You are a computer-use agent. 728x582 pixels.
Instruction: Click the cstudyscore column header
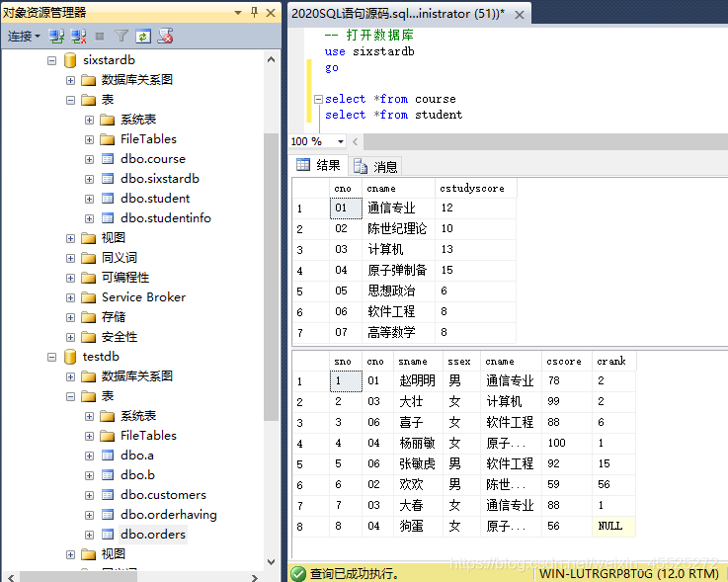click(475, 189)
